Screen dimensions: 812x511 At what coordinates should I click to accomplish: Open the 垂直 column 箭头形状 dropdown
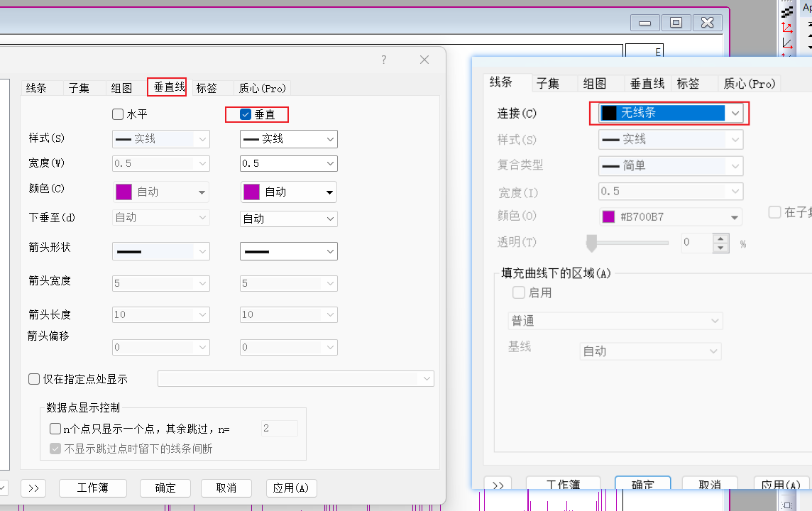tap(288, 252)
